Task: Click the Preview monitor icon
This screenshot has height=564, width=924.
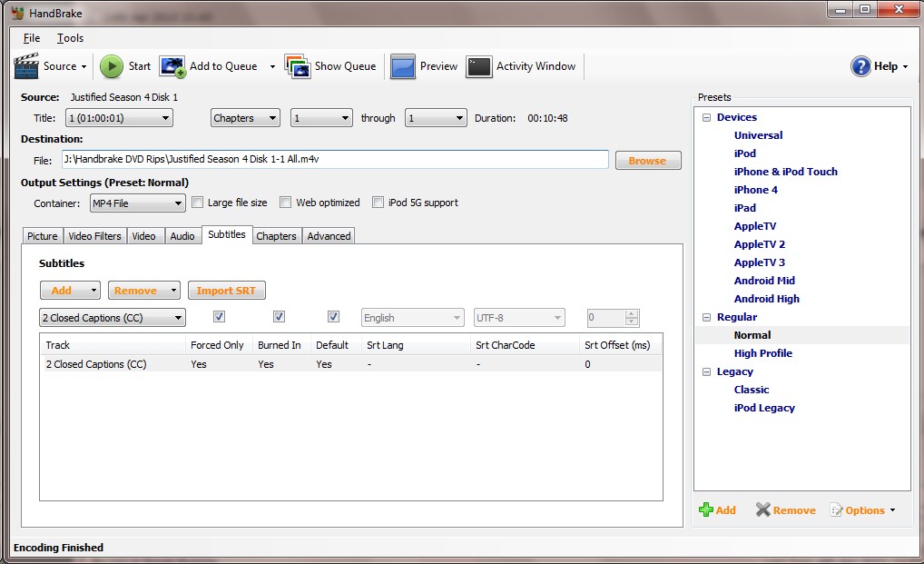Action: (403, 66)
